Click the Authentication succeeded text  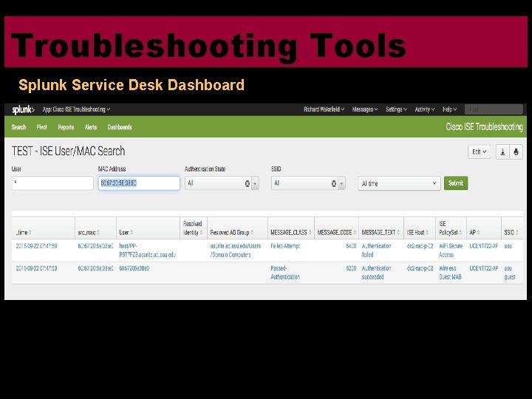376,273
